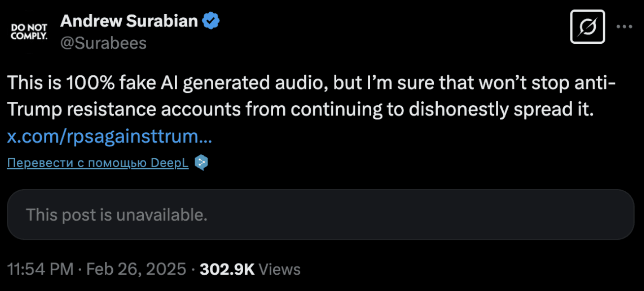Click the Feb 26, 2025 date
Image resolution: width=644 pixels, height=291 pixels.
point(136,269)
